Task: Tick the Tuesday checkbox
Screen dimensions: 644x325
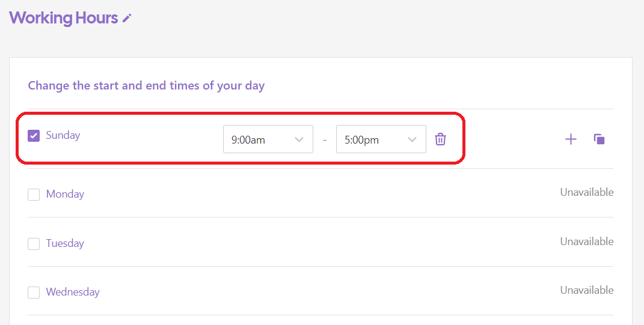Action: pyautogui.click(x=34, y=244)
